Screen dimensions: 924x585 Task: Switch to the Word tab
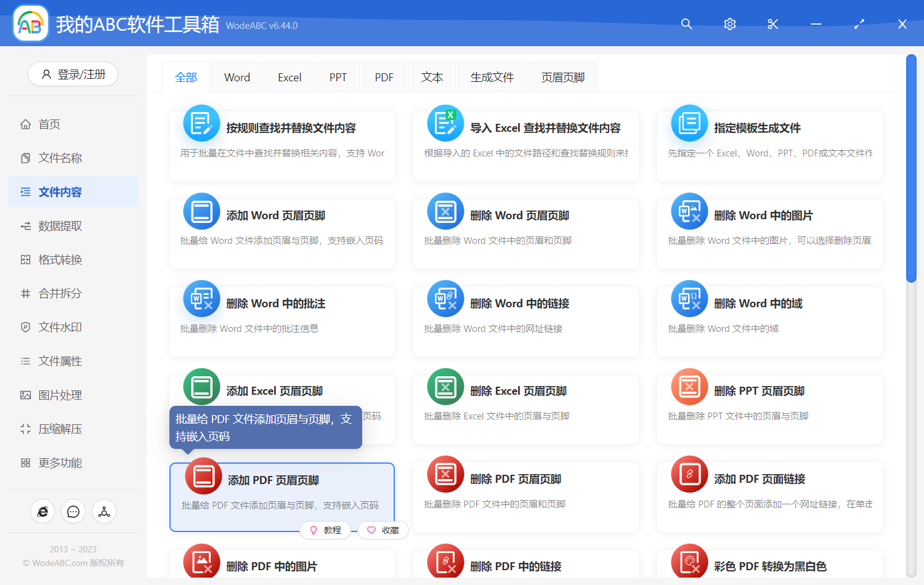pos(237,78)
